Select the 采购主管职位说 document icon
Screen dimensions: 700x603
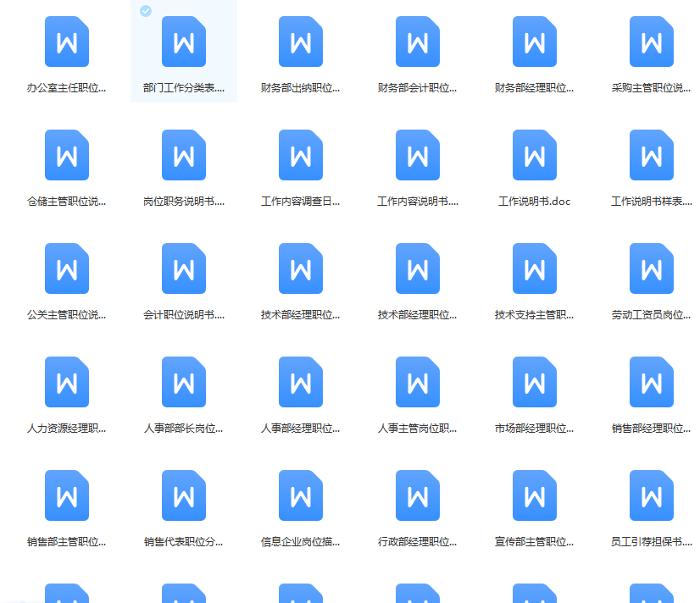[652, 41]
